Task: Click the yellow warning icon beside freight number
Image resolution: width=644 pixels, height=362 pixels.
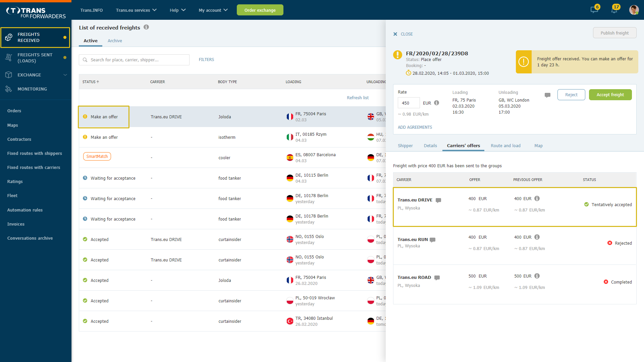Action: coord(397,55)
